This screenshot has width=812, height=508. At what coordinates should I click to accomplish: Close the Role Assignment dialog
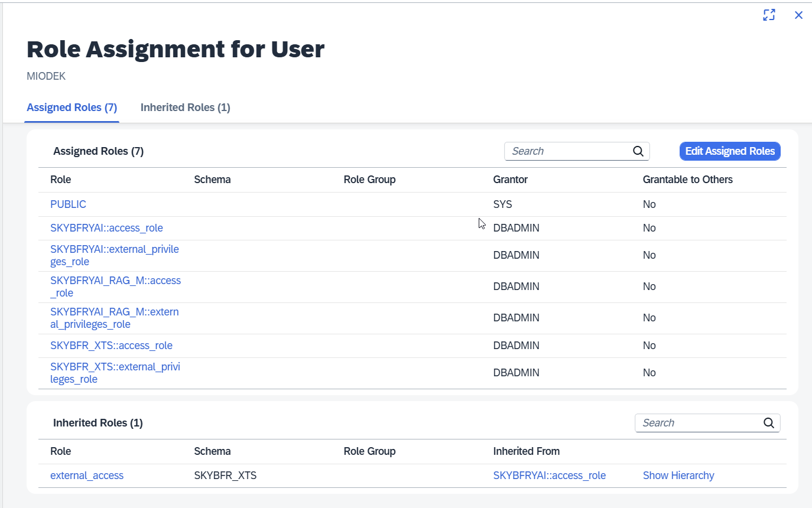point(798,15)
